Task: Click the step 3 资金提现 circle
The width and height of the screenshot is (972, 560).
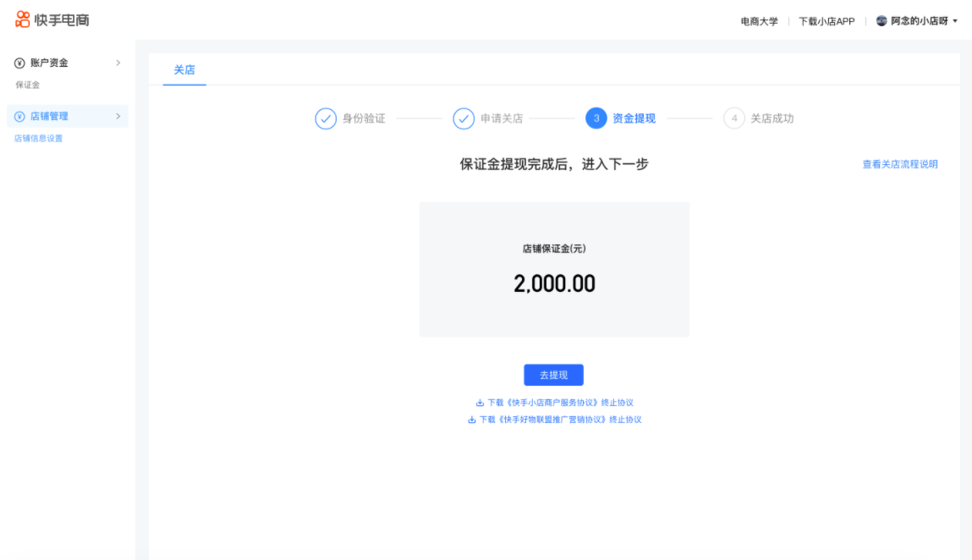Action: tap(596, 118)
